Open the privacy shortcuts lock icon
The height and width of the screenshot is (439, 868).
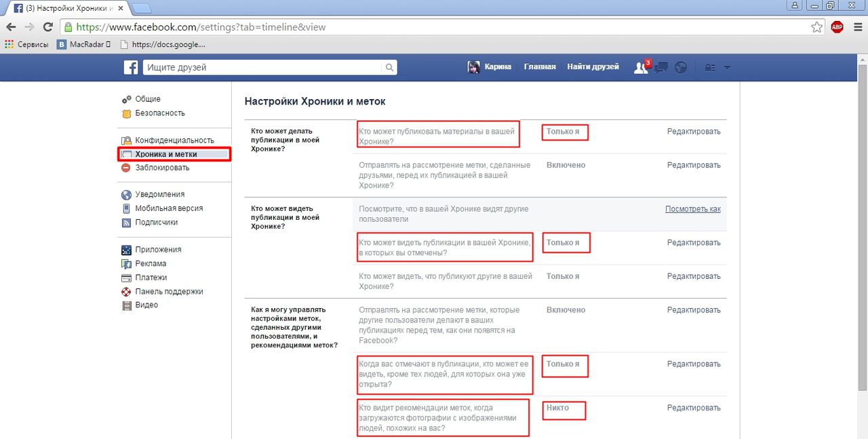710,67
